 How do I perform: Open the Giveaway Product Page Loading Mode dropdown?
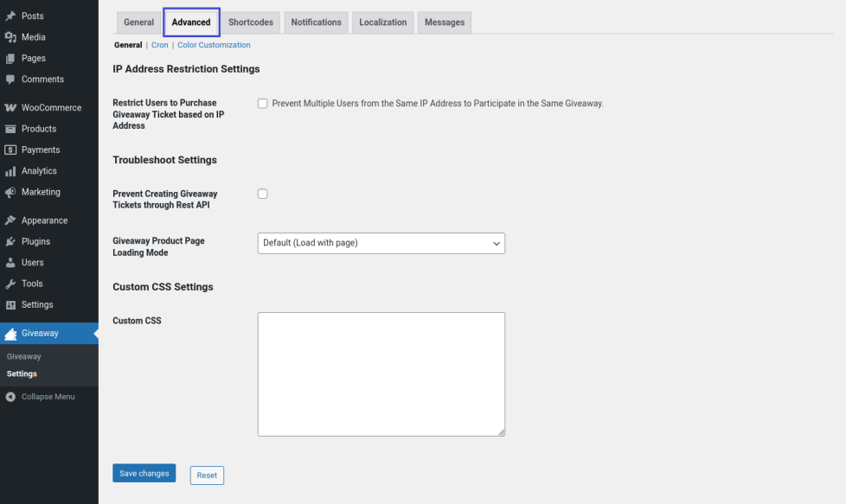381,243
